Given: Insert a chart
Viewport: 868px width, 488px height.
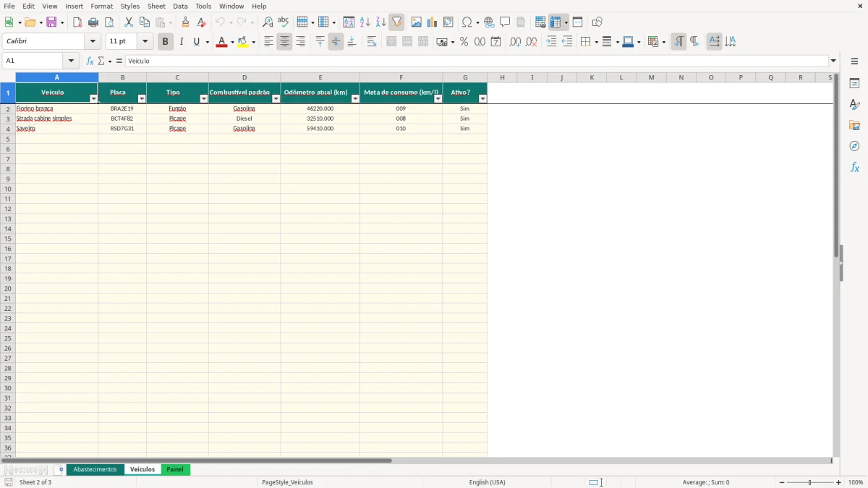Looking at the screenshot, I should coord(433,22).
